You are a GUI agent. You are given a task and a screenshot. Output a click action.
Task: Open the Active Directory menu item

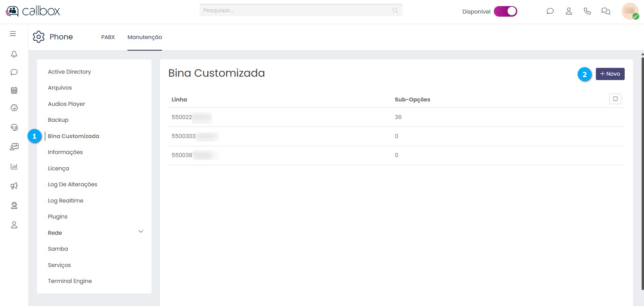click(69, 72)
